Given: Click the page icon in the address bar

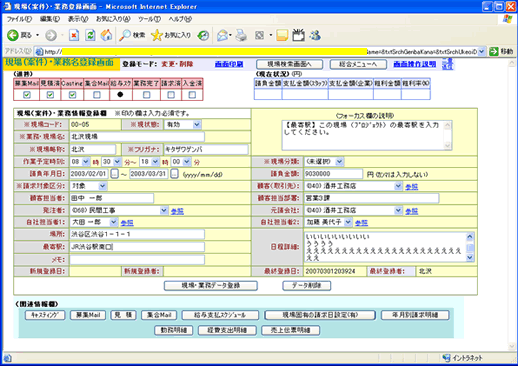Looking at the screenshot, I should (x=39, y=51).
